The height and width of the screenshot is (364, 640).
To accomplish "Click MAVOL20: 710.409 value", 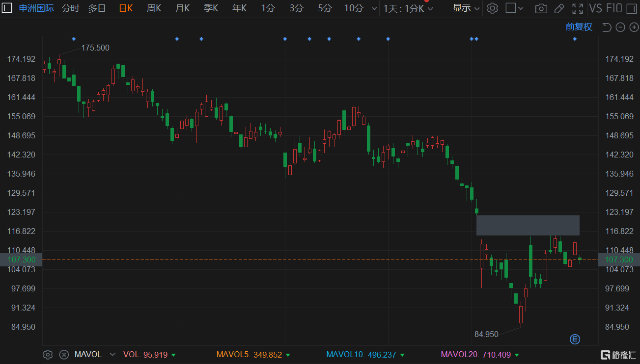I will tap(479, 355).
